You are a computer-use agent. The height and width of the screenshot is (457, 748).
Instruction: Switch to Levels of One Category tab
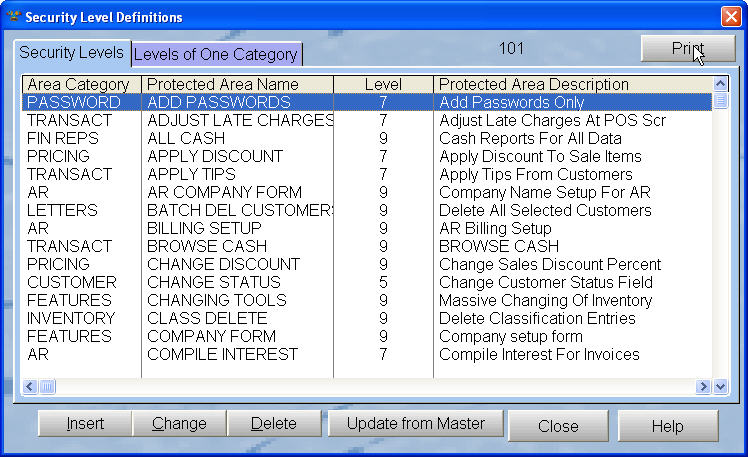216,54
